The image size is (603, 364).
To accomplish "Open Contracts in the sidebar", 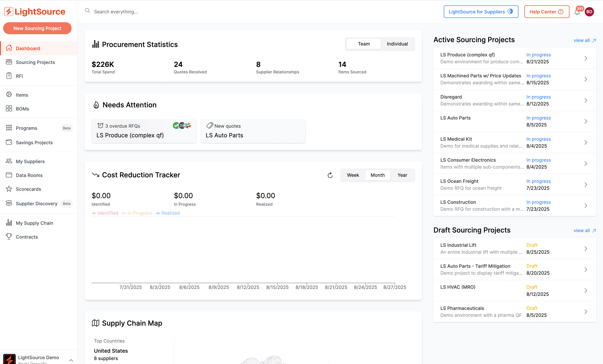I will point(39,237).
